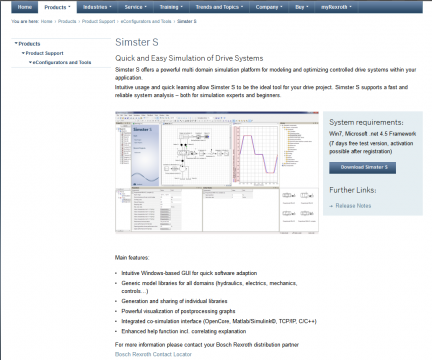Click the Home tab in navigation bar
The image size is (432, 360).
pos(25,7)
